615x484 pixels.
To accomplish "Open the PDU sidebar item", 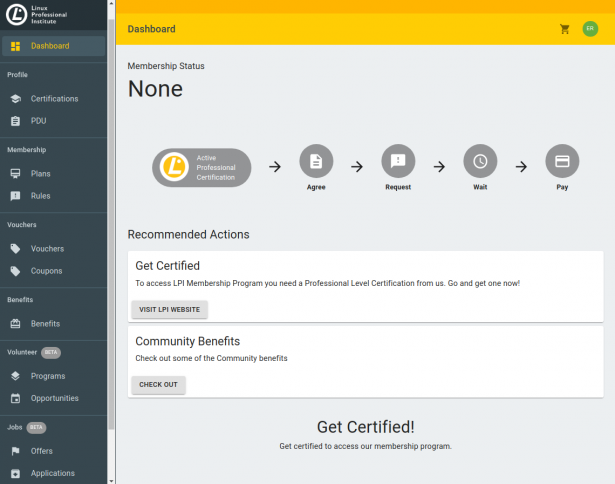I will pyautogui.click(x=38, y=121).
